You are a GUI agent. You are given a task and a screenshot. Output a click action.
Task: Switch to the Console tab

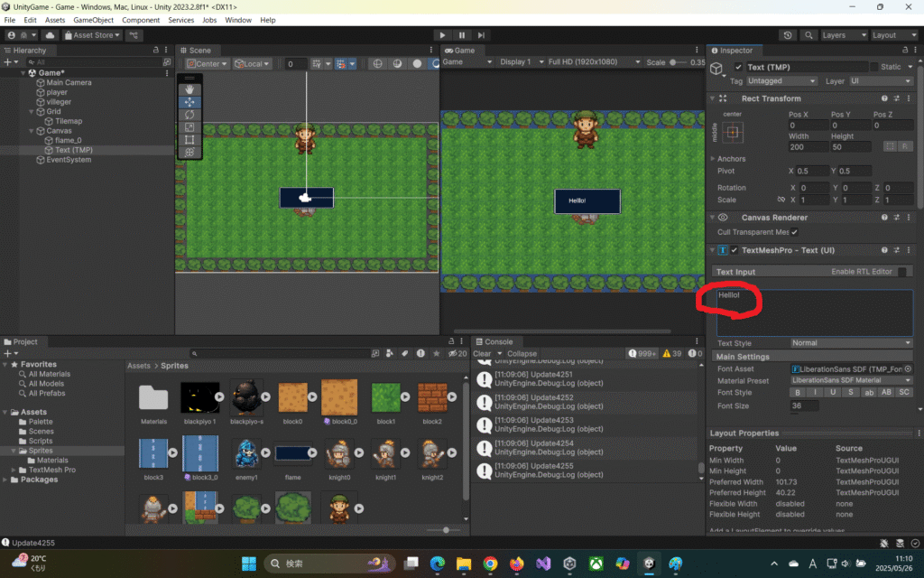click(x=494, y=341)
